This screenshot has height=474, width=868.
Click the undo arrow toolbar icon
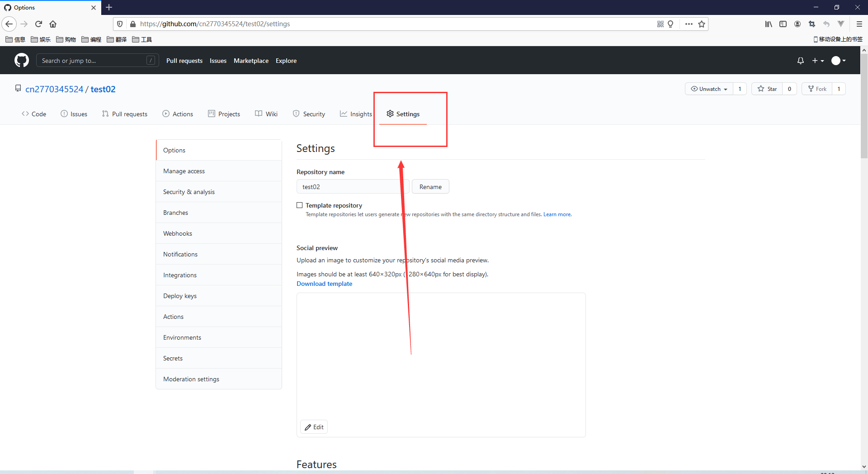tap(826, 24)
